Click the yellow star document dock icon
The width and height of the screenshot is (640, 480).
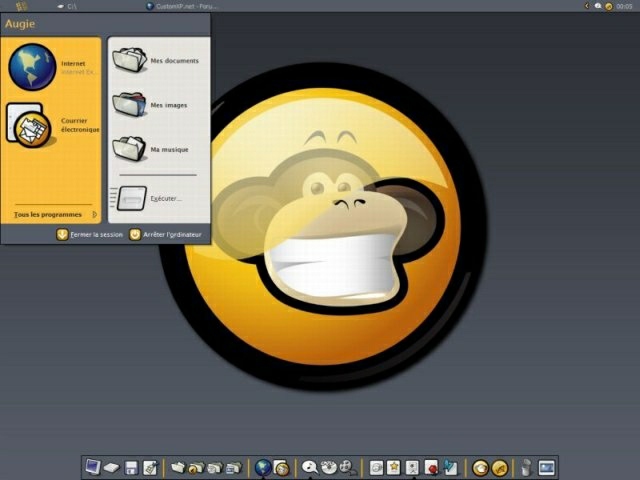[394, 468]
